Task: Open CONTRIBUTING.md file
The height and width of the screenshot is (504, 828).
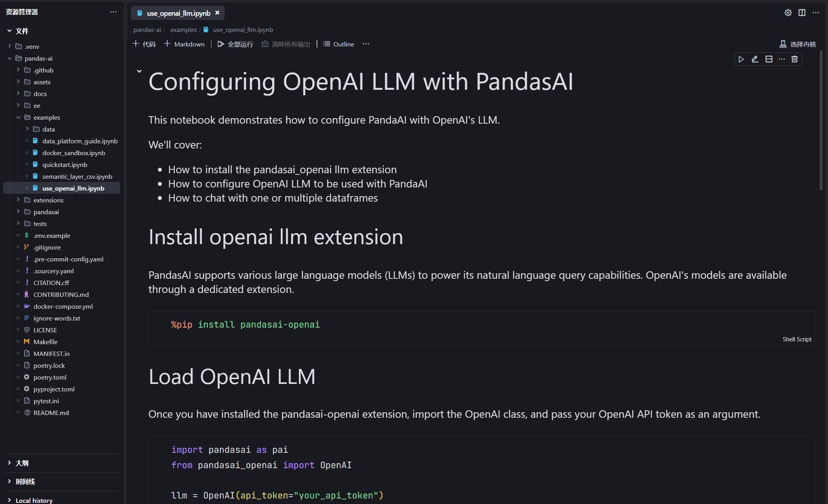Action: [x=61, y=295]
